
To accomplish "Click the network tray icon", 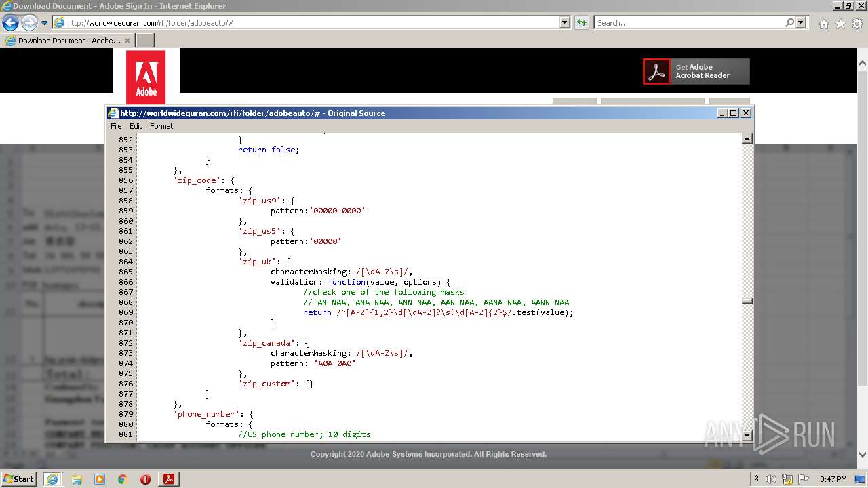I will coord(787,479).
